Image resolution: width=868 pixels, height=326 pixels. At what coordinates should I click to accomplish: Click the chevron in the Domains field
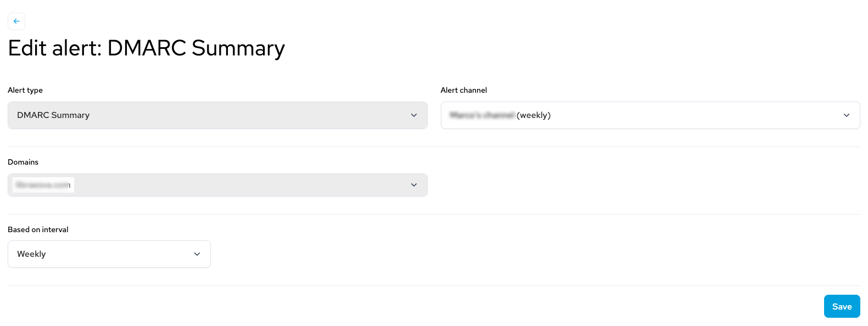tap(414, 185)
